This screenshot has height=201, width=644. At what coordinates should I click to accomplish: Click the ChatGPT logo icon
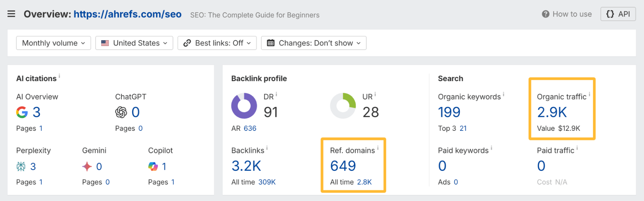[x=121, y=112]
